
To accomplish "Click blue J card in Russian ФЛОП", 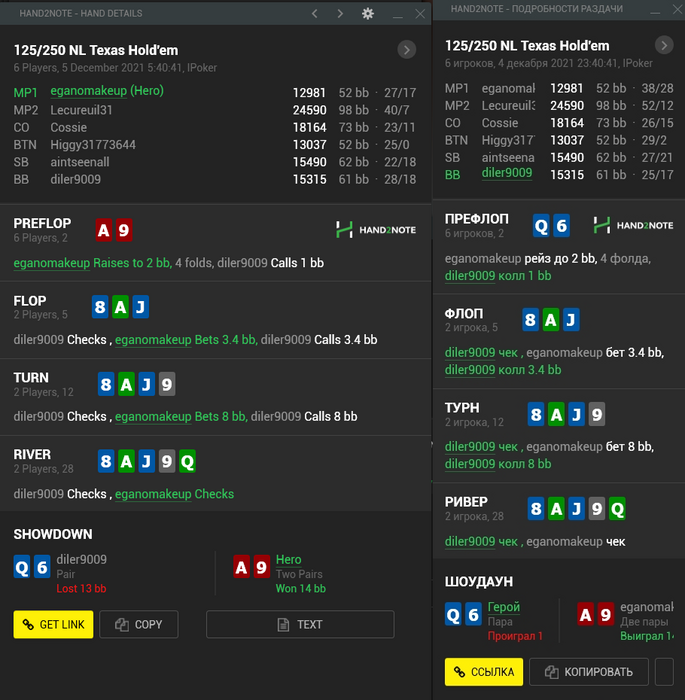I will (571, 320).
